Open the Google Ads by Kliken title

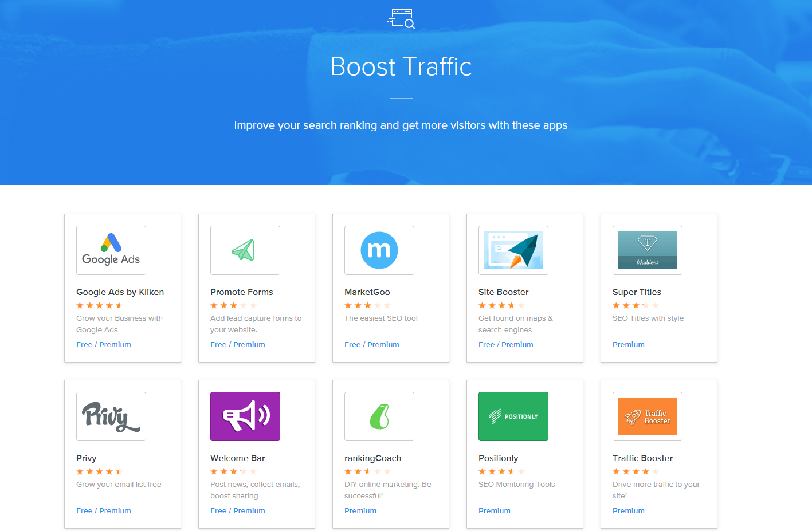pos(120,292)
